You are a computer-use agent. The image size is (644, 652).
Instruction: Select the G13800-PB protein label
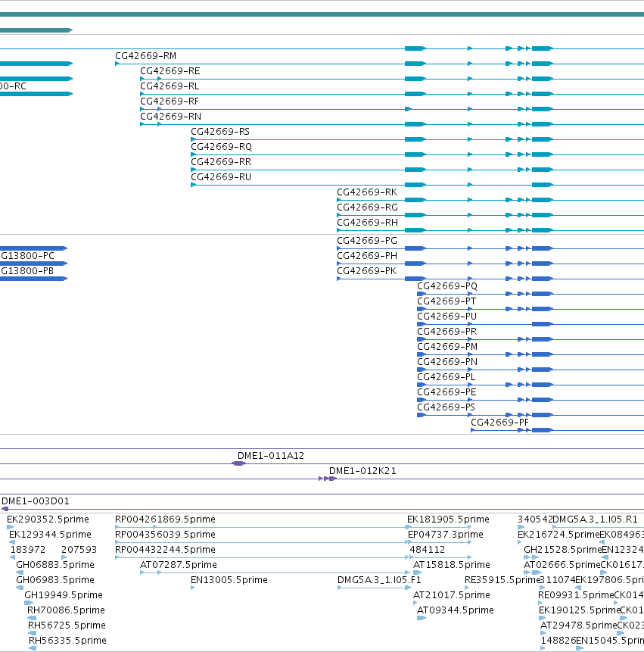point(27,271)
